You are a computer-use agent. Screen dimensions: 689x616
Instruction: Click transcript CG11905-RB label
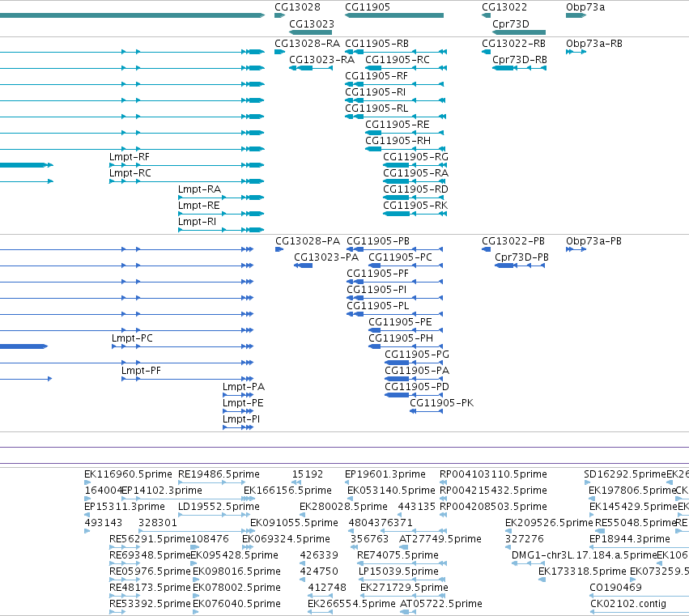[x=377, y=44]
